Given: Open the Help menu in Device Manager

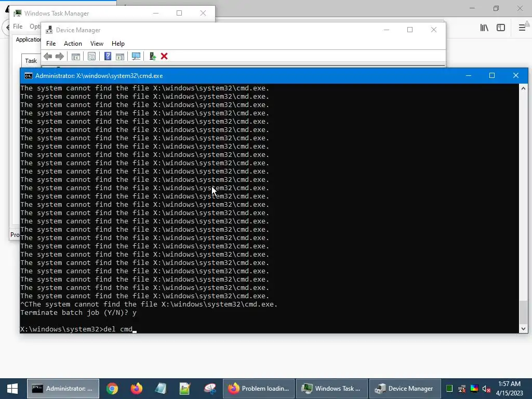Looking at the screenshot, I should pos(118,44).
